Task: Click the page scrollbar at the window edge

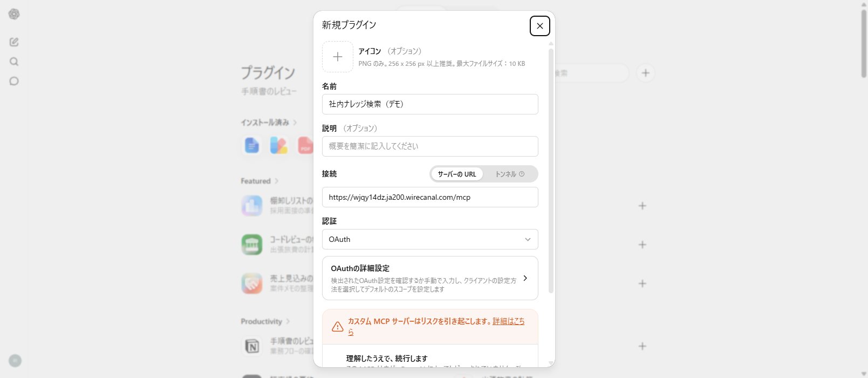Action: coord(864,43)
